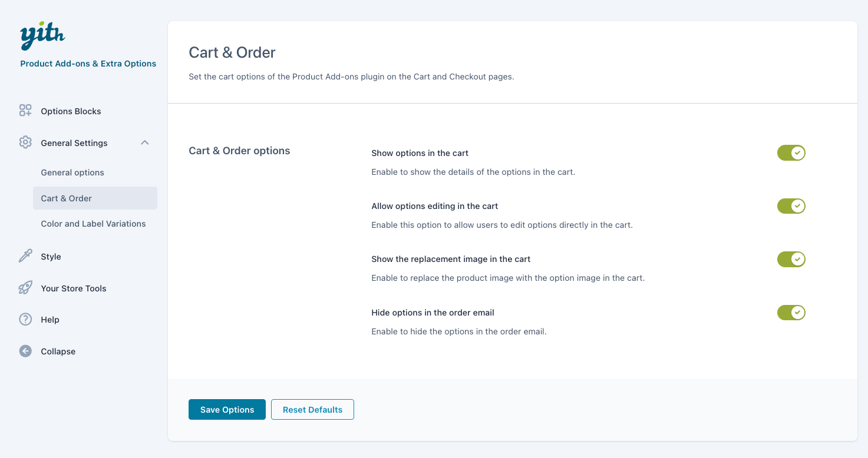Open the General options submenu item
The height and width of the screenshot is (458, 868).
click(x=72, y=172)
